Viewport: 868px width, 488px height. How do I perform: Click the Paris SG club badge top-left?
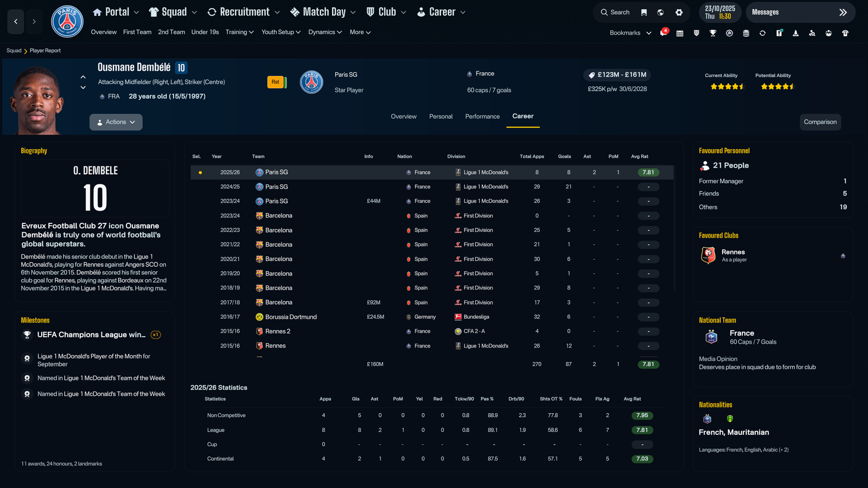(67, 22)
